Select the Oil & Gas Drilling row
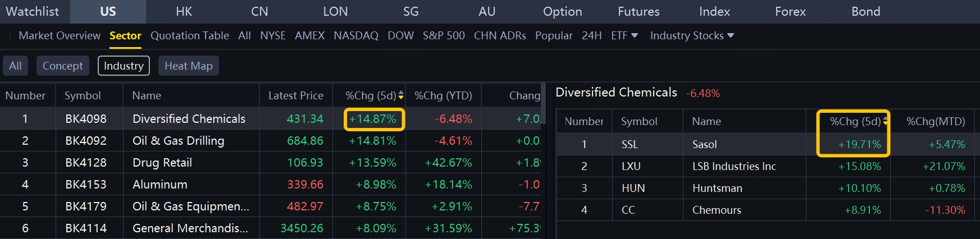 (178, 141)
